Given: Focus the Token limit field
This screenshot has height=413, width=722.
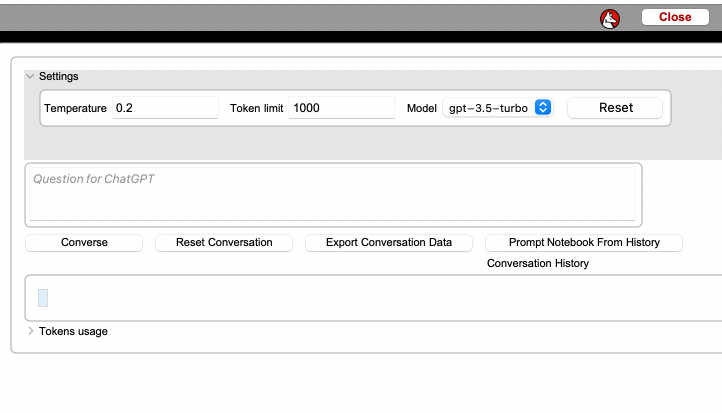Looking at the screenshot, I should pyautogui.click(x=341, y=108).
